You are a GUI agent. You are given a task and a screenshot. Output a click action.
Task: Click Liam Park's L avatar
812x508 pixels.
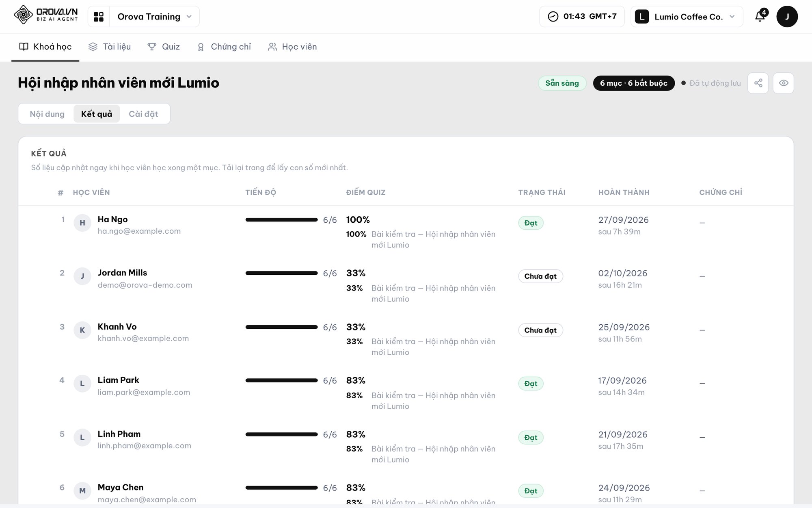coord(82,384)
